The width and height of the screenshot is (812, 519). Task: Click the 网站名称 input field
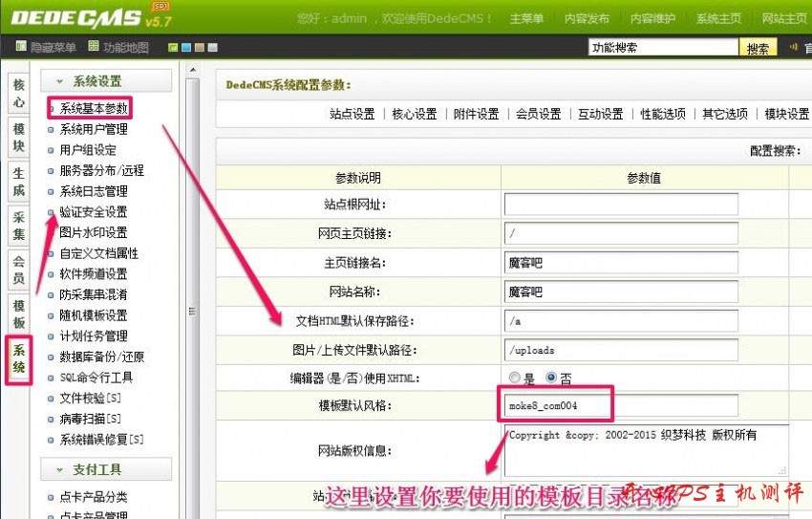click(621, 292)
